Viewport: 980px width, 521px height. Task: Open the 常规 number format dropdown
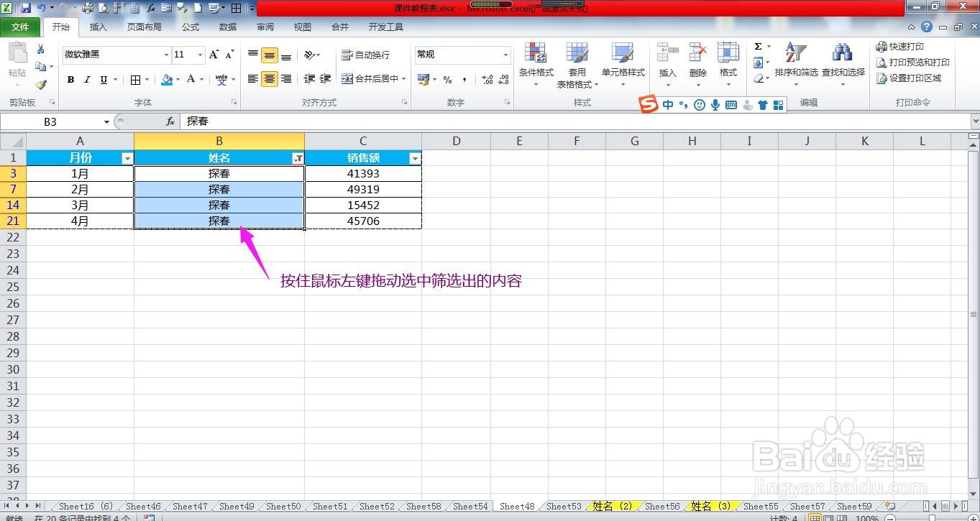505,55
